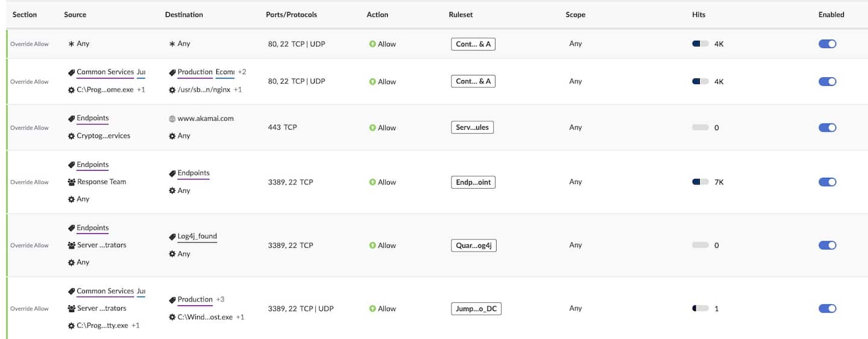
Task: Click the gear icon beside C:\Wind...ost.exe
Action: tap(172, 317)
